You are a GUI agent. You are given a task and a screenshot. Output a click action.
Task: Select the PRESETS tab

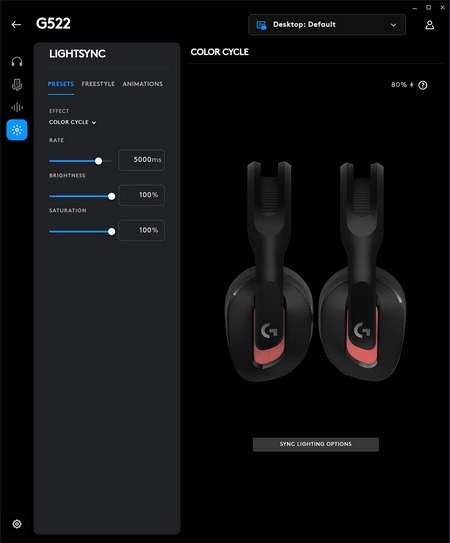click(x=61, y=84)
